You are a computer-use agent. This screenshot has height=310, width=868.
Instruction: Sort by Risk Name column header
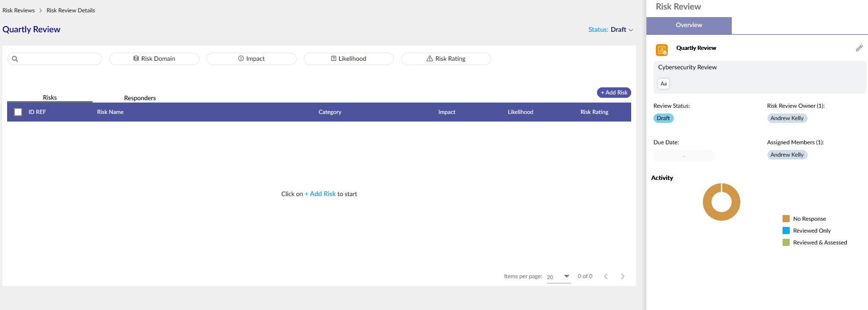(110, 112)
